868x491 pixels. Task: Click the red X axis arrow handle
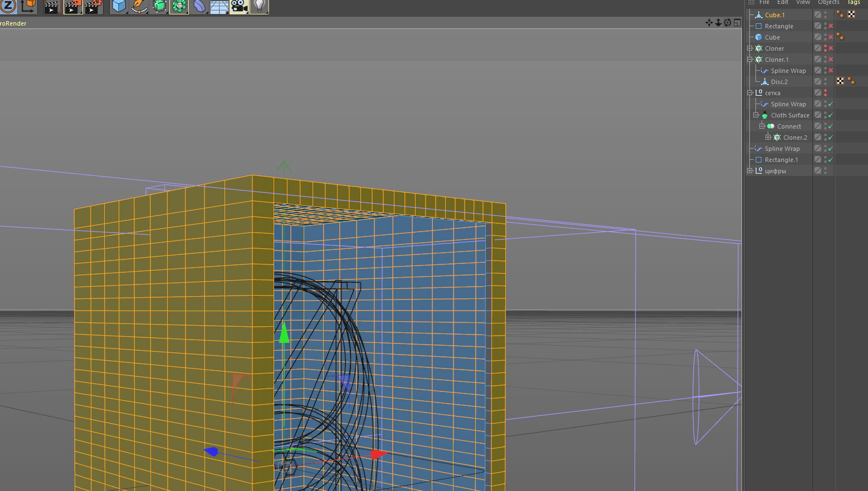point(378,454)
